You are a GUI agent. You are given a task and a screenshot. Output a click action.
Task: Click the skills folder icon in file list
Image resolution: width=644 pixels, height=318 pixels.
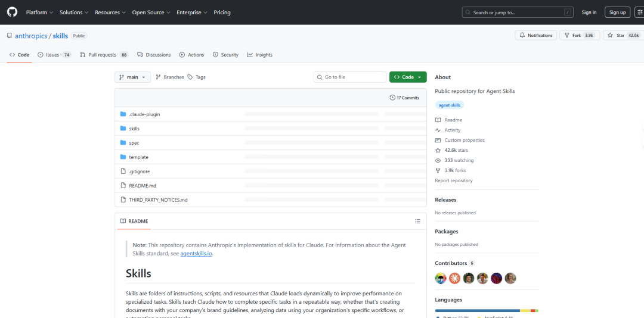[123, 129]
